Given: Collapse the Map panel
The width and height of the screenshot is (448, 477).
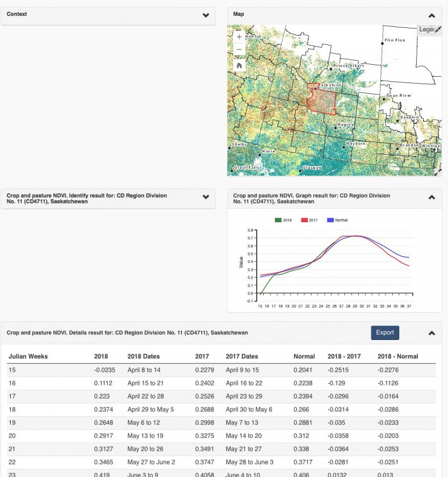Looking at the screenshot, I should click(432, 16).
